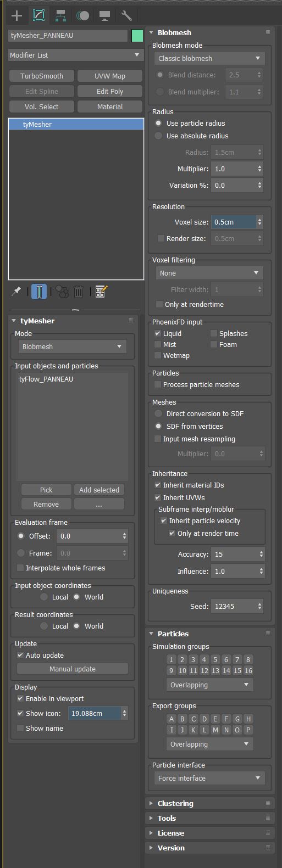The height and width of the screenshot is (868, 282).
Task: Toggle Auto update checkbox
Action: tap(21, 655)
